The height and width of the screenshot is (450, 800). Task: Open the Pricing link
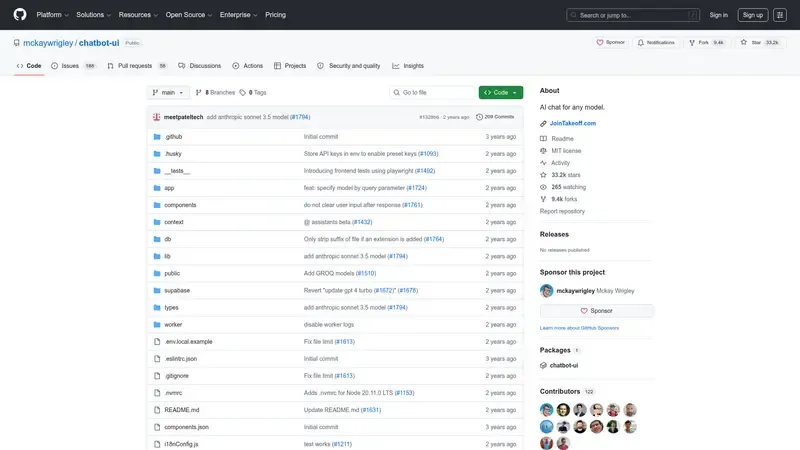pyautogui.click(x=276, y=15)
